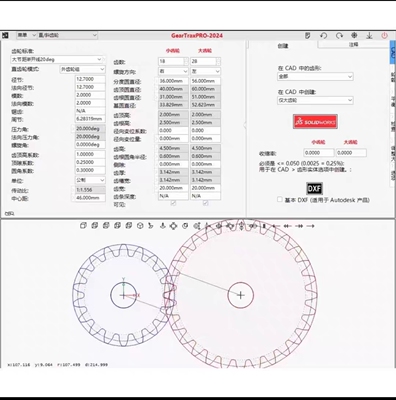The image size is (396, 400).
Task: Click the 法向径节 field showing 12.7000
Action: (x=90, y=87)
